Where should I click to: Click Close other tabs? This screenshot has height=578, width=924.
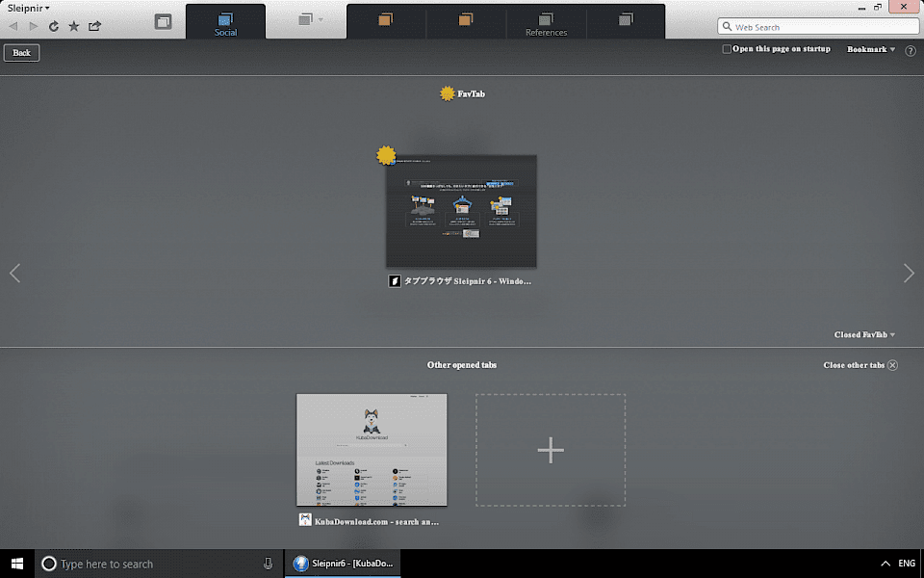860,365
